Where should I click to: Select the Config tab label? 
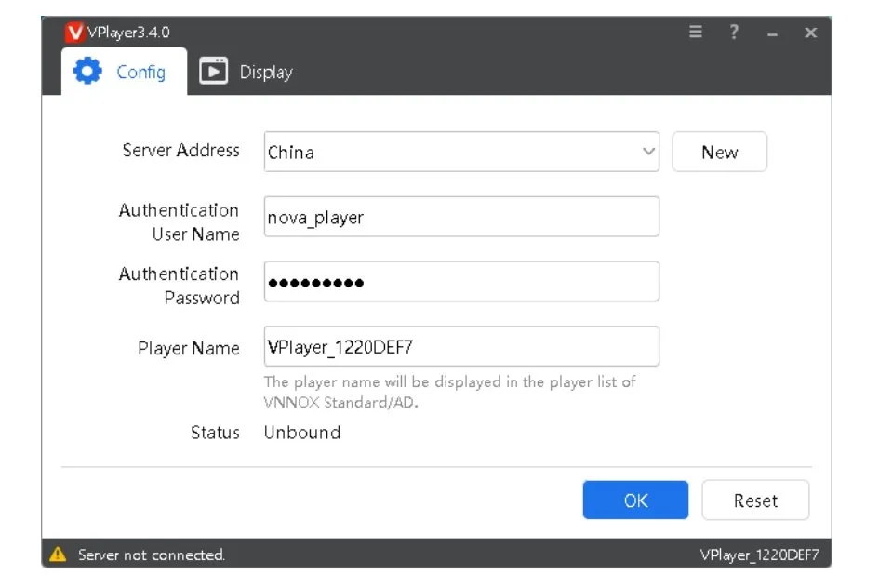(140, 72)
